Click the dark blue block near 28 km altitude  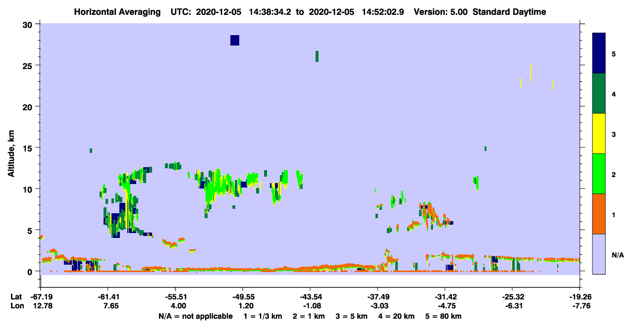click(235, 40)
